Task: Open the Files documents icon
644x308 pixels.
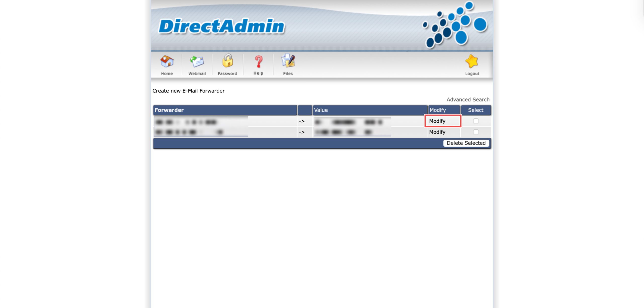Action: [288, 61]
